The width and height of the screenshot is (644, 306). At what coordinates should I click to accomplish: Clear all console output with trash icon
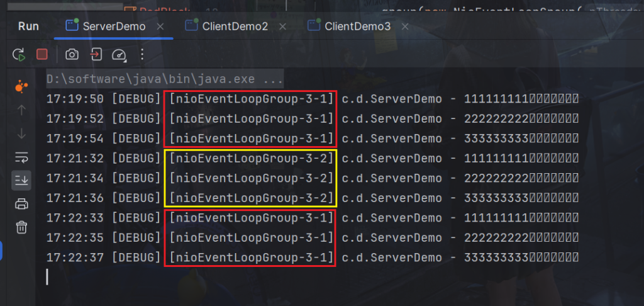[x=21, y=227]
